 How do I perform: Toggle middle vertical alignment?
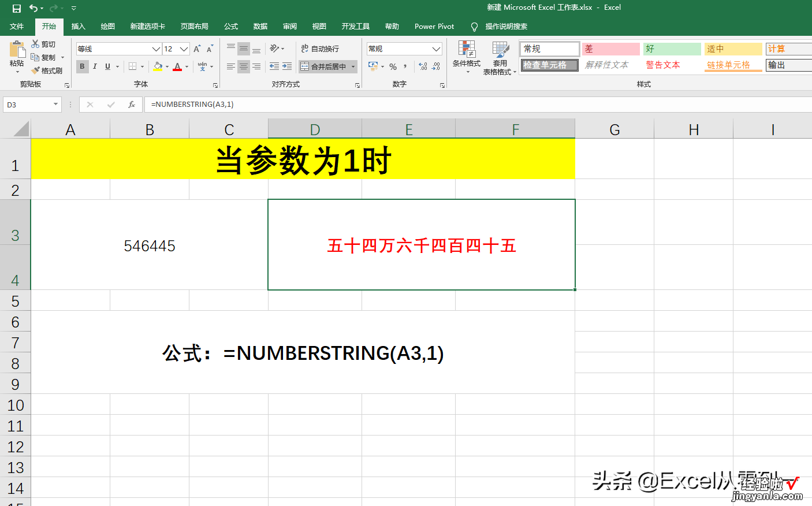[244, 49]
